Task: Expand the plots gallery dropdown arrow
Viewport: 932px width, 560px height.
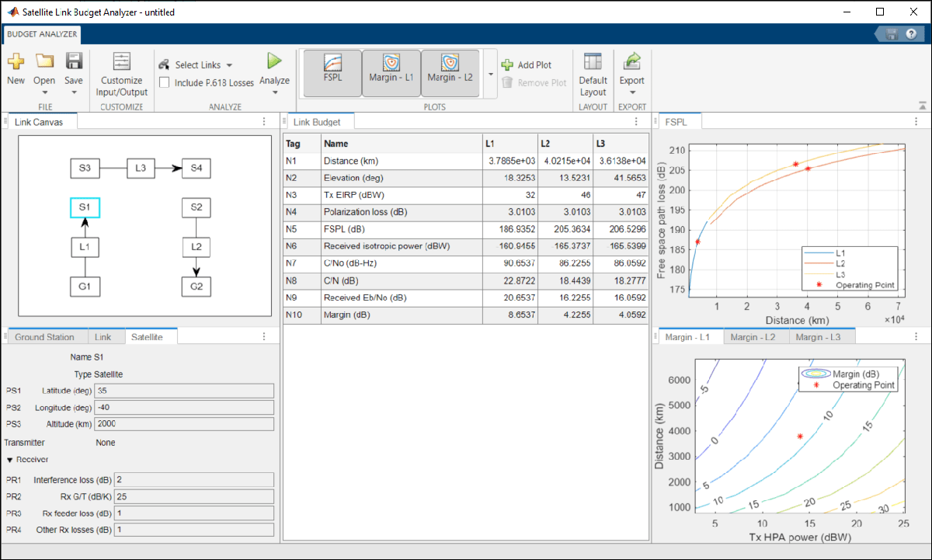Action: point(490,74)
